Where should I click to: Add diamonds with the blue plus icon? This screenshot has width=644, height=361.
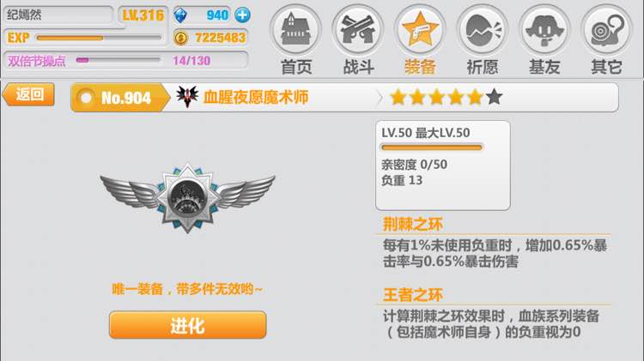tap(242, 15)
